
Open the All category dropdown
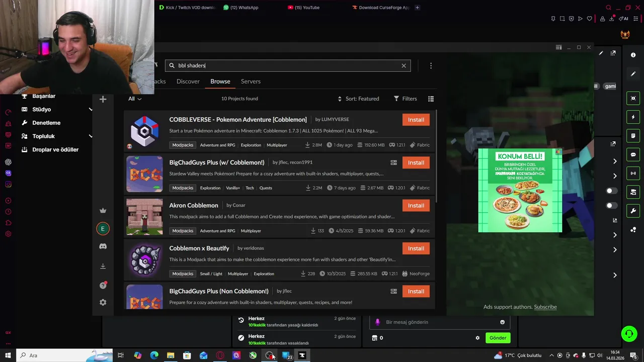pos(135,99)
